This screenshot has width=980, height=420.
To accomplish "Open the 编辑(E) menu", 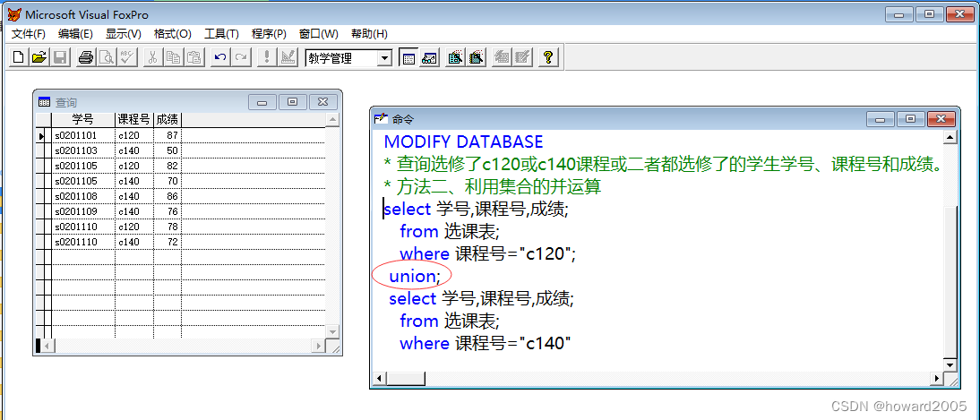I will tap(75, 34).
